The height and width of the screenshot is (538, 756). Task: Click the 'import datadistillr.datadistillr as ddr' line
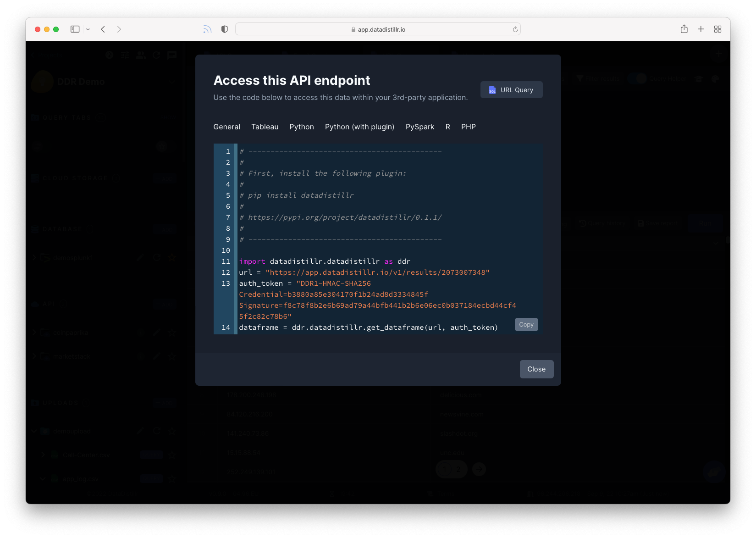pyautogui.click(x=325, y=261)
